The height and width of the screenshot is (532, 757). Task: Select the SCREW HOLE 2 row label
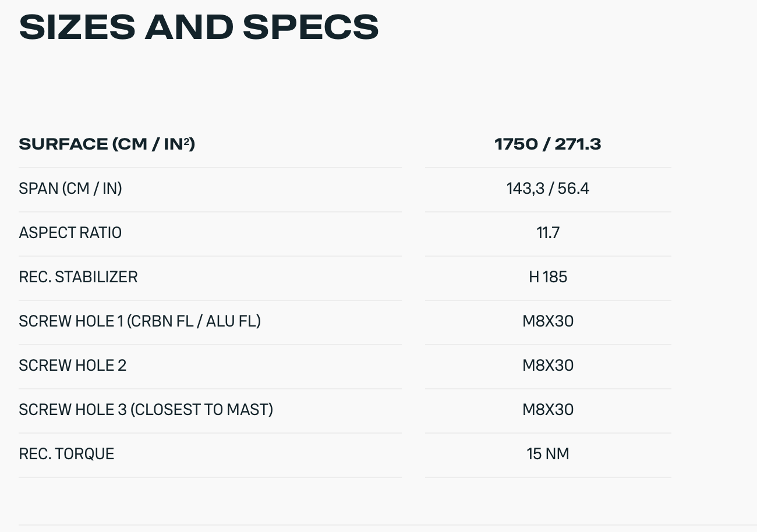tap(73, 366)
